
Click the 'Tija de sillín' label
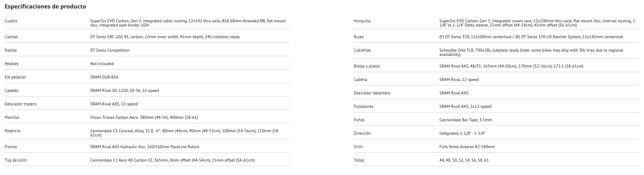[16, 160]
